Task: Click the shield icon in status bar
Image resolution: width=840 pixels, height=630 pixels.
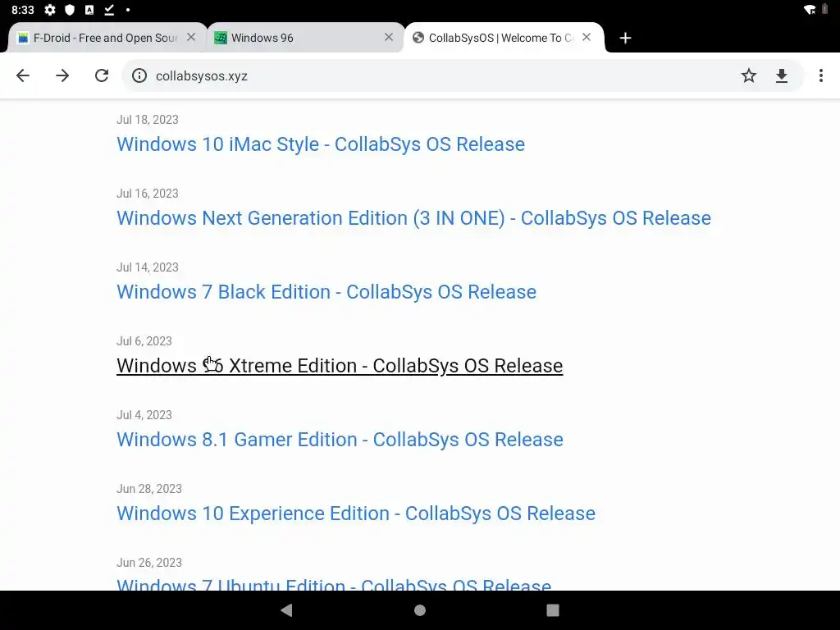Action: [x=70, y=10]
